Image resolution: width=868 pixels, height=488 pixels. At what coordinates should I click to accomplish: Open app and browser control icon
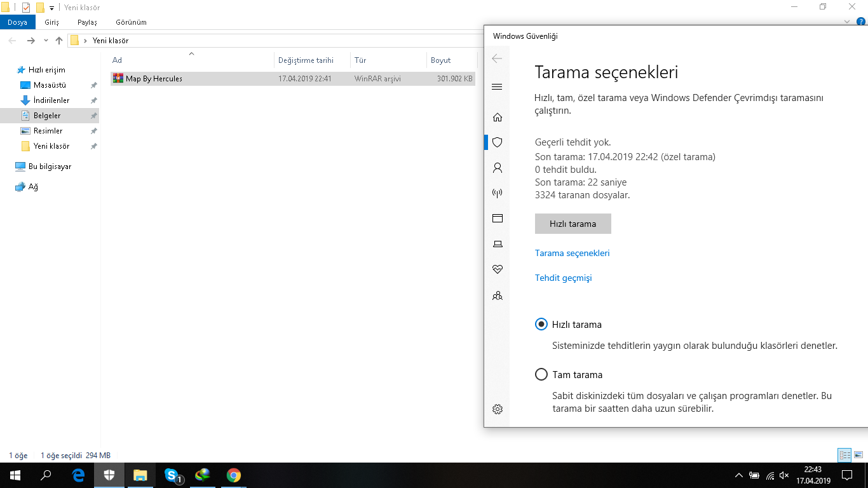(x=498, y=219)
